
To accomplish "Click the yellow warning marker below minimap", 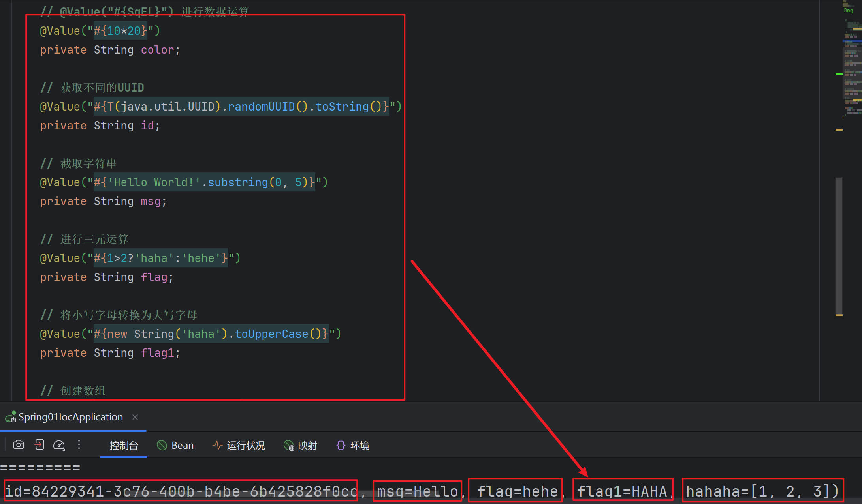I will (839, 129).
